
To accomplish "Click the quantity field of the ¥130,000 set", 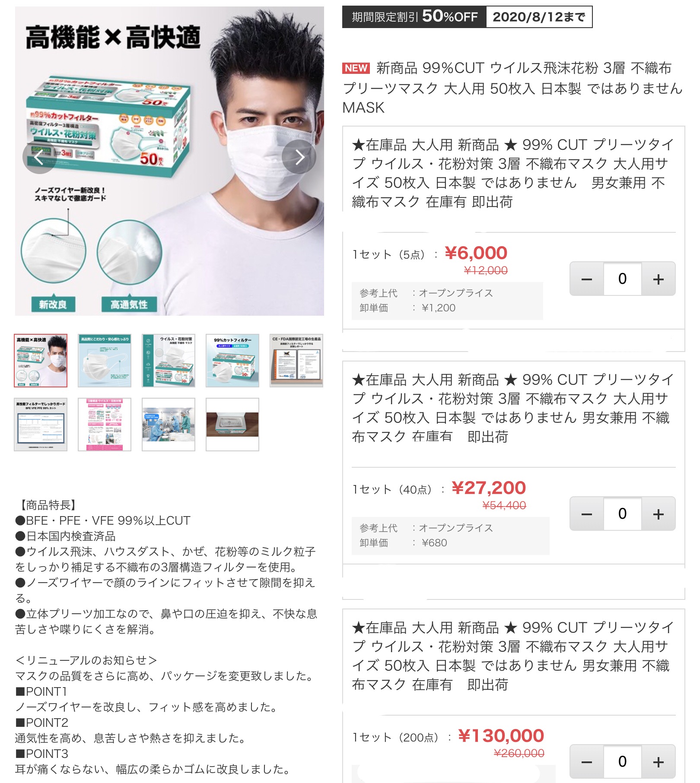I will (x=623, y=762).
